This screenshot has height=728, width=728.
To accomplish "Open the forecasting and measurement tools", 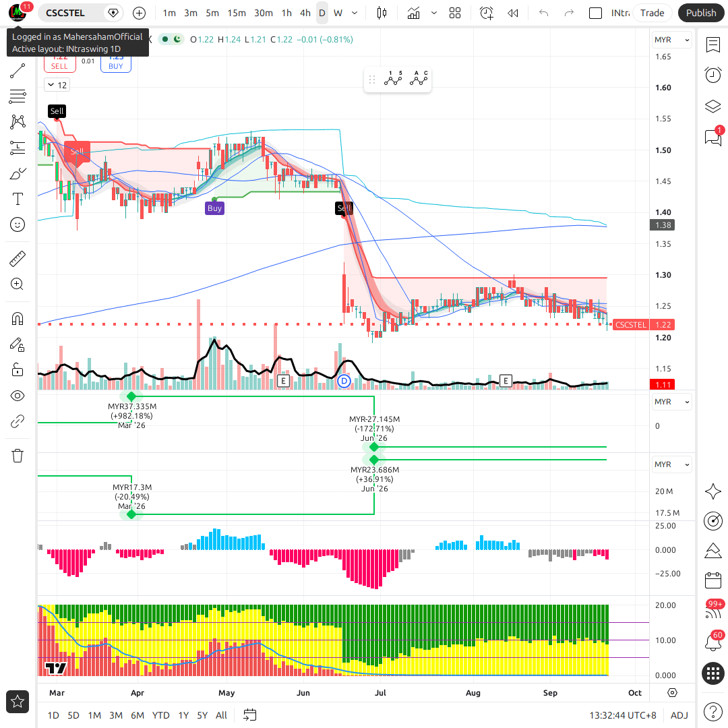I will point(18,148).
